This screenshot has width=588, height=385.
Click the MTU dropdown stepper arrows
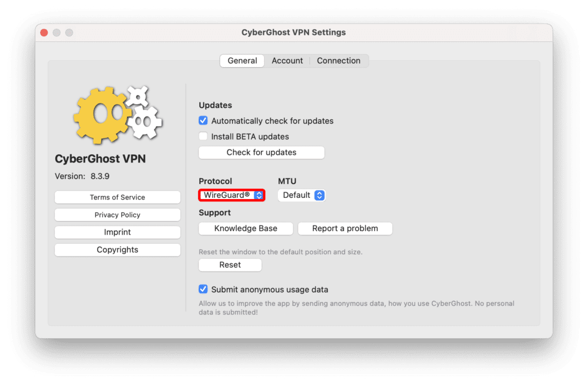pos(319,195)
